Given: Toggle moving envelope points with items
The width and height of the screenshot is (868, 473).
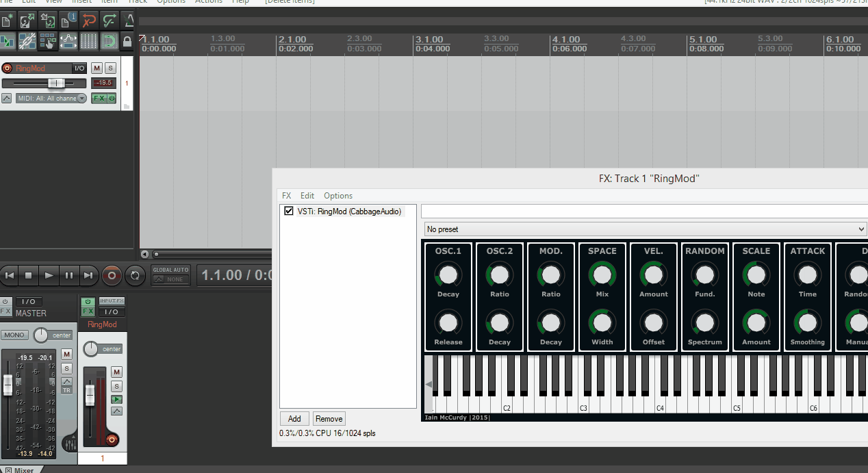Looking at the screenshot, I should pyautogui.click(x=68, y=41).
